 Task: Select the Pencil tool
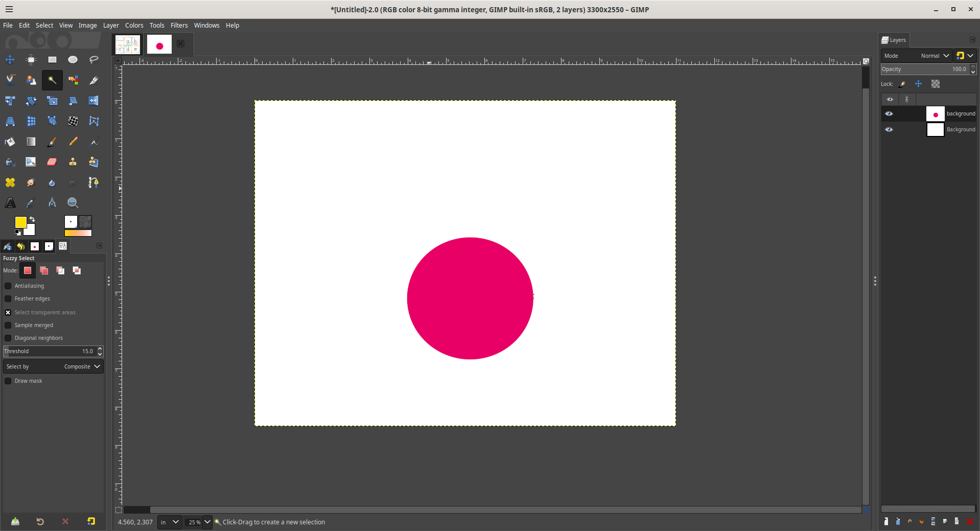[73, 142]
